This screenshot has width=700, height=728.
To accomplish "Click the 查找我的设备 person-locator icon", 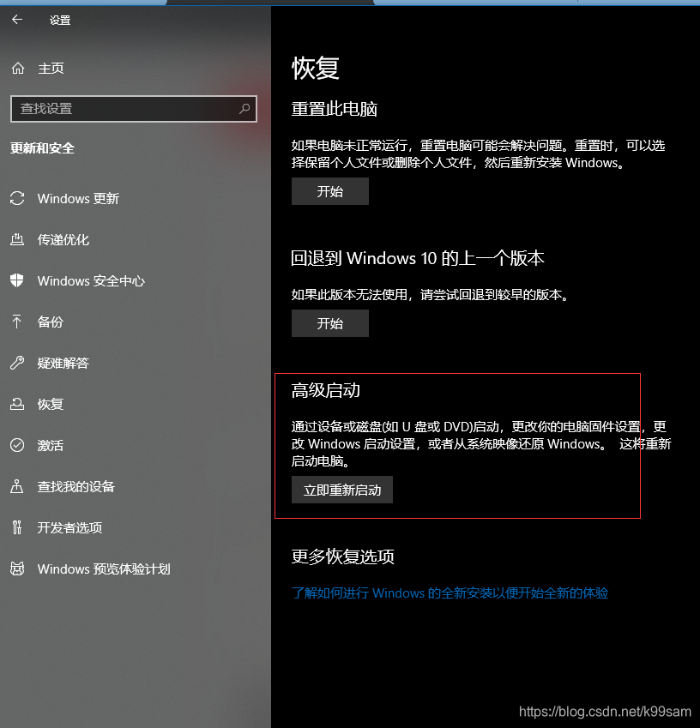I will pos(17,486).
